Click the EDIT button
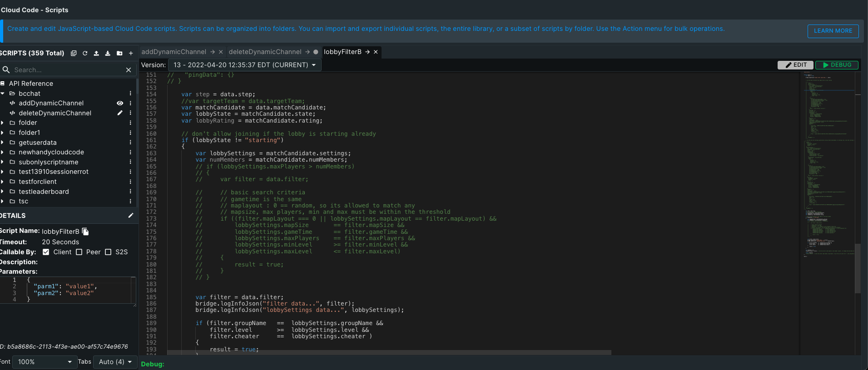Viewport: 868px width, 370px height. pos(796,65)
